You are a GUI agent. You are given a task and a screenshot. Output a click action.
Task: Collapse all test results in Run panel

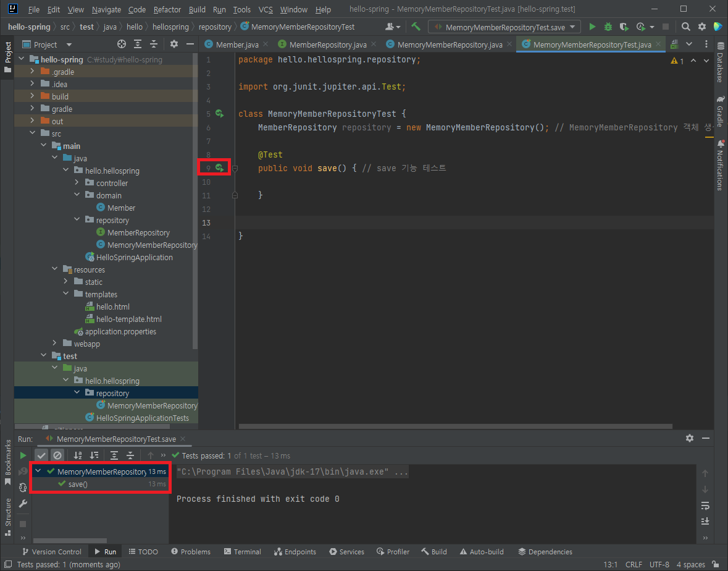(130, 455)
